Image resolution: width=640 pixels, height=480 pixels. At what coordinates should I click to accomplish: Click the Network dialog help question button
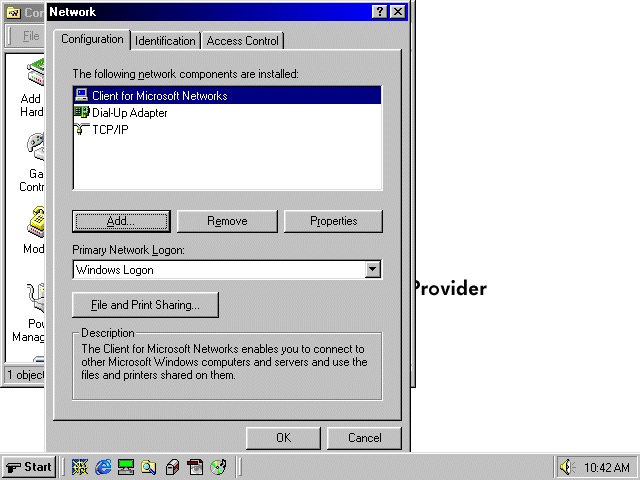[x=379, y=11]
